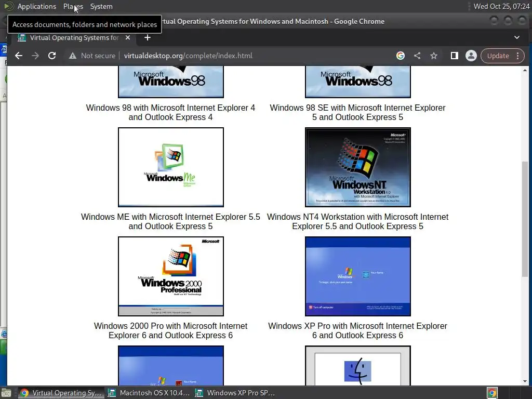Click the distro logo beside Applications
Screen dimensions: 532x399
click(8, 6)
